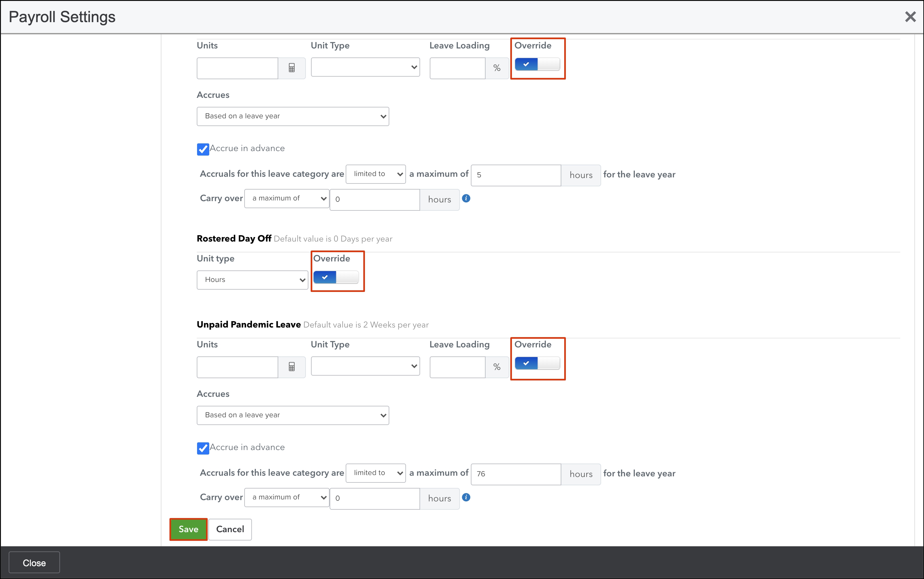Click the Cancel button
This screenshot has width=924, height=579.
pos(230,529)
